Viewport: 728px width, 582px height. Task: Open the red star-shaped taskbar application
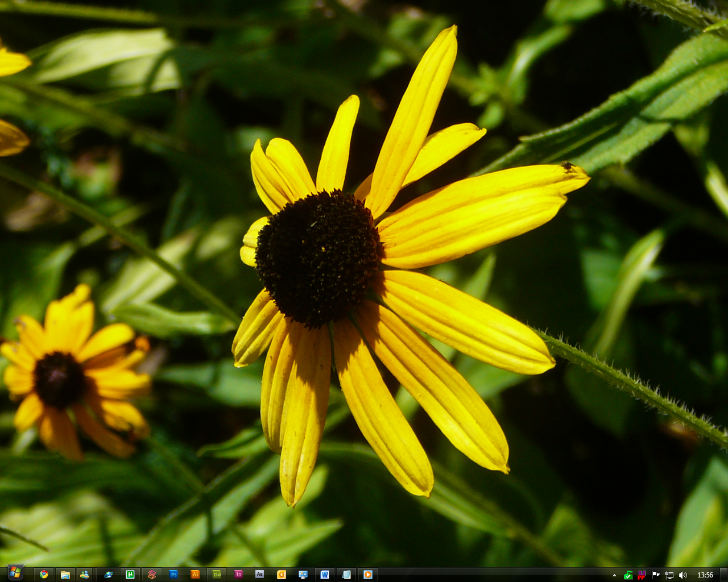[x=152, y=575]
